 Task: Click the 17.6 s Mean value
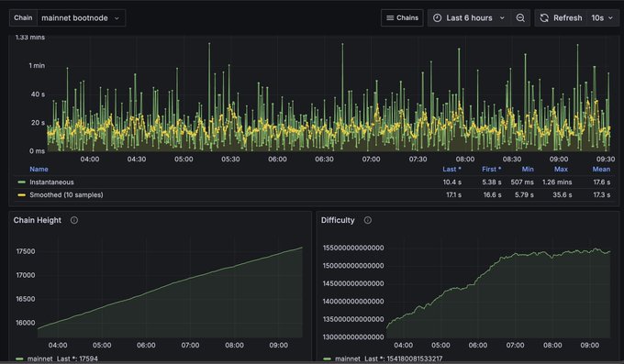click(x=602, y=182)
